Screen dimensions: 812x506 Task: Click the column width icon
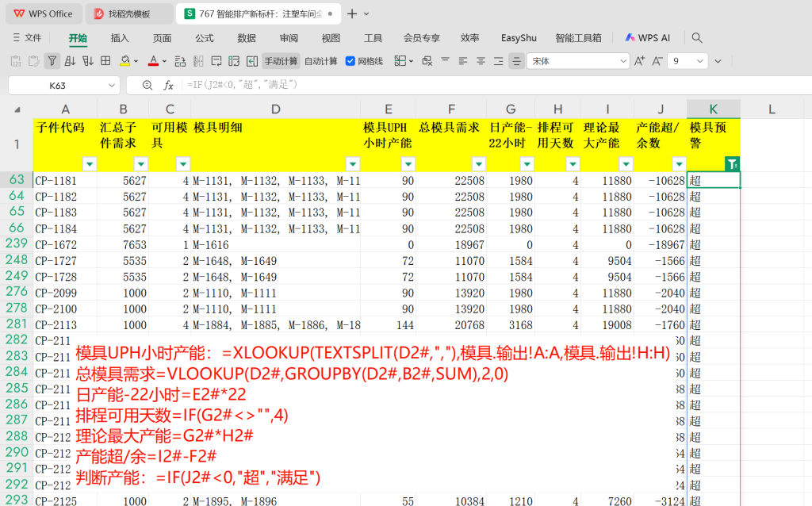tap(198, 61)
